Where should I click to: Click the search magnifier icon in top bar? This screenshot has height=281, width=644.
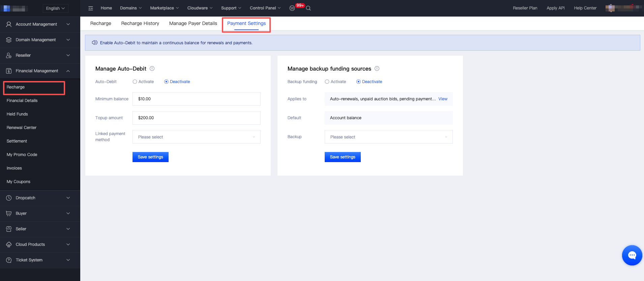coord(308,8)
